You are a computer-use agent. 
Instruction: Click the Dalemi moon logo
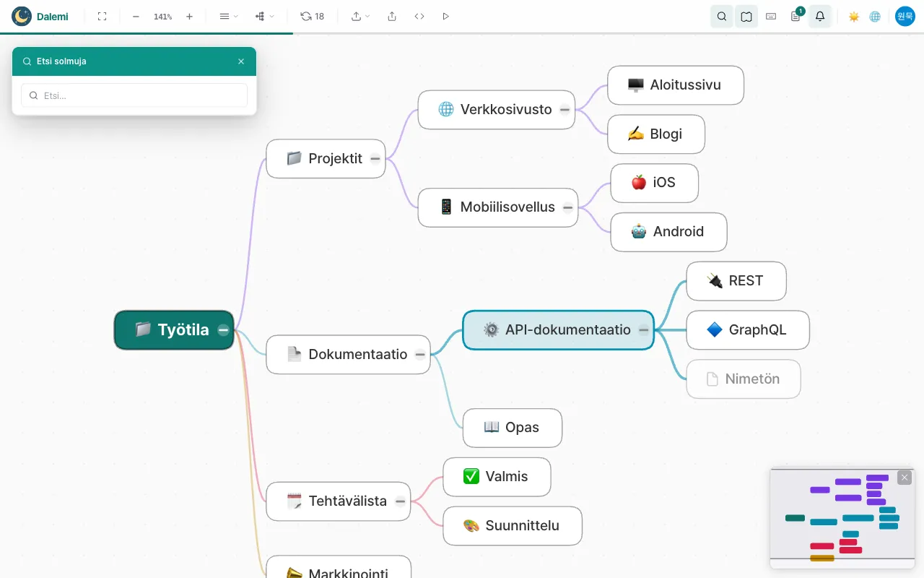(22, 17)
